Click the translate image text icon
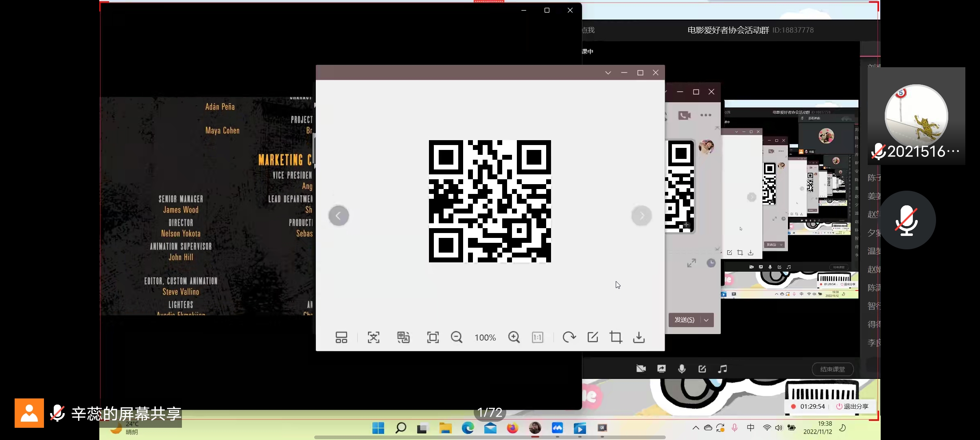This screenshot has height=440, width=980. [403, 337]
